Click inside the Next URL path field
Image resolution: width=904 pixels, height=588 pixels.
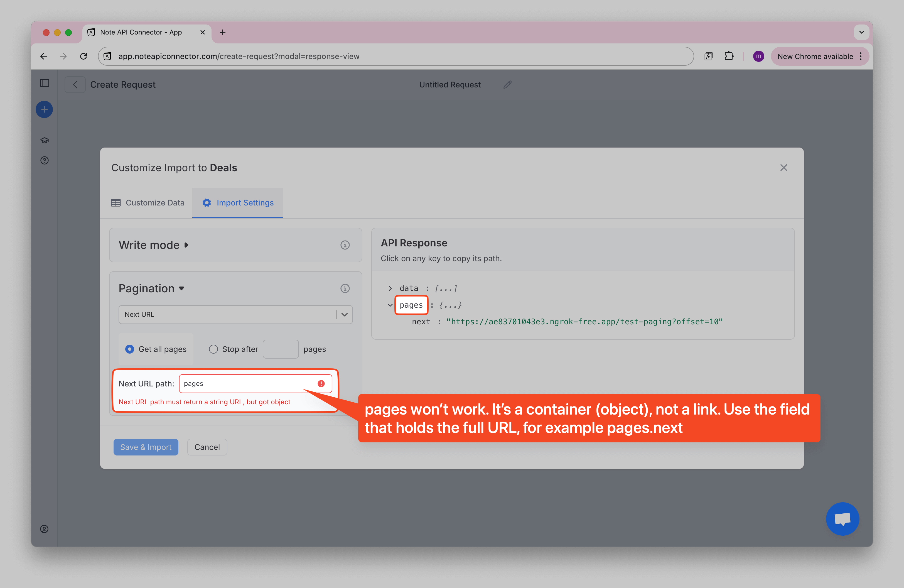click(247, 383)
